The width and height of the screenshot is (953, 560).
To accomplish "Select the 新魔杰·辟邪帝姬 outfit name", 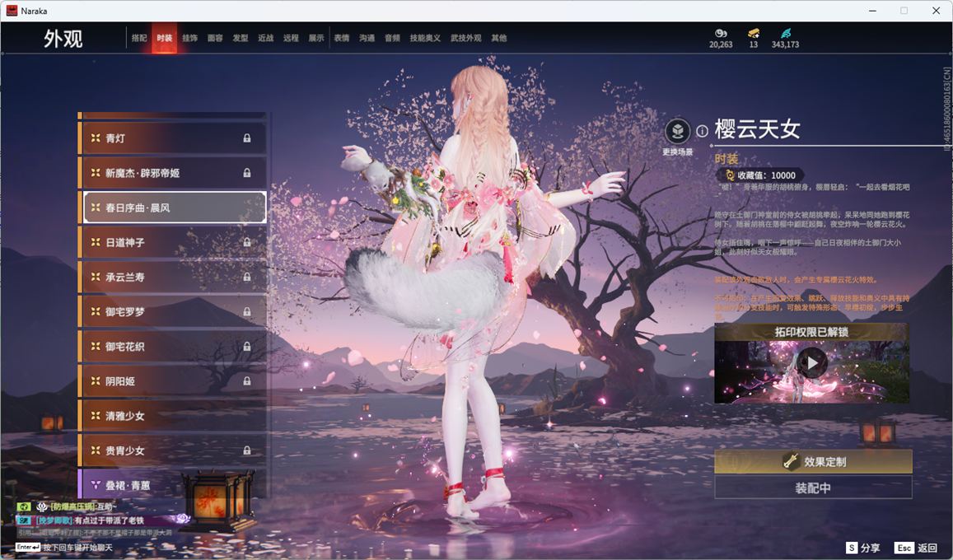I will click(x=142, y=173).
